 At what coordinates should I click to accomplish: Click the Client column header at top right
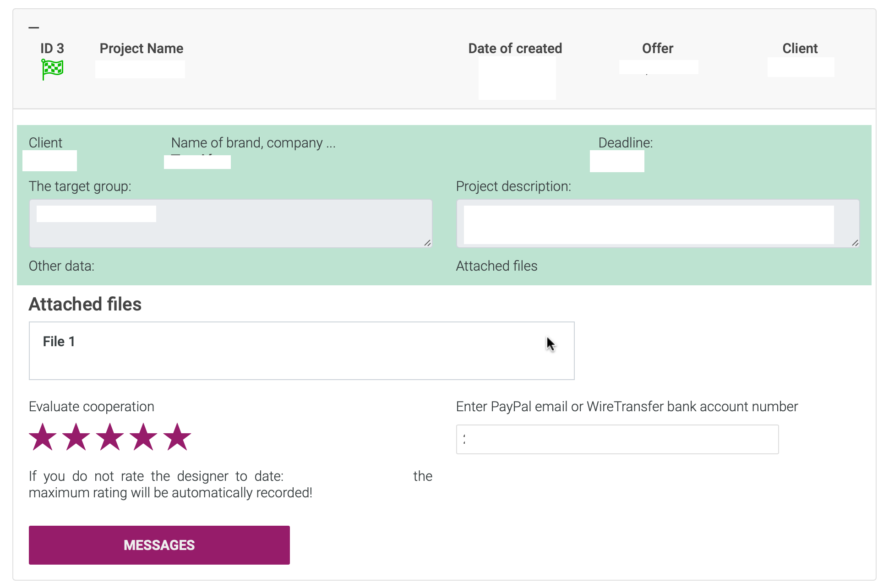[x=800, y=48]
